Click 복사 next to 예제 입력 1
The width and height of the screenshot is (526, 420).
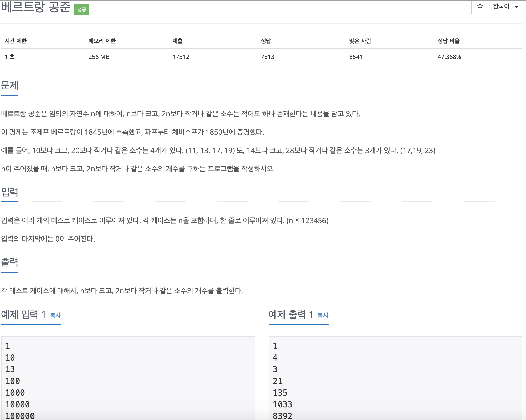pos(55,316)
